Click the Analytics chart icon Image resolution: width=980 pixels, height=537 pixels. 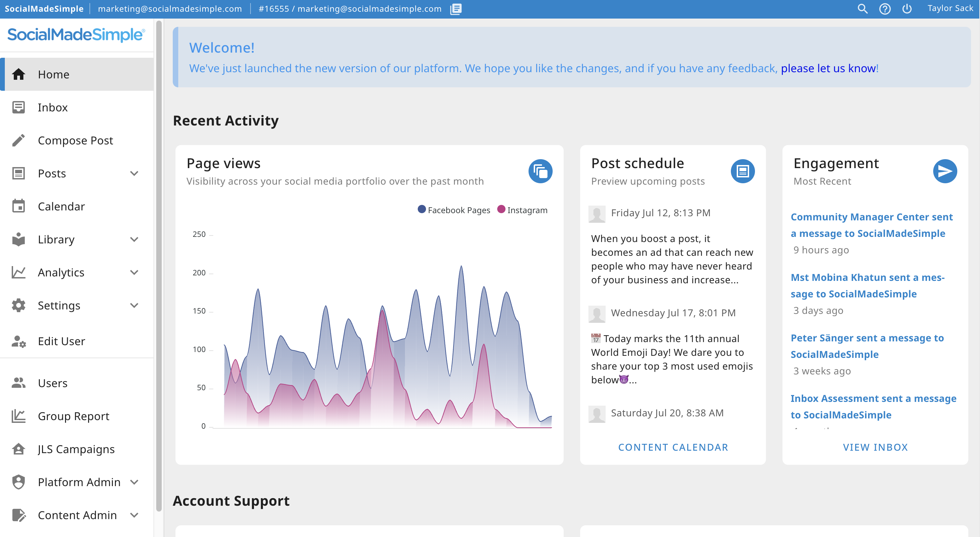tap(18, 273)
